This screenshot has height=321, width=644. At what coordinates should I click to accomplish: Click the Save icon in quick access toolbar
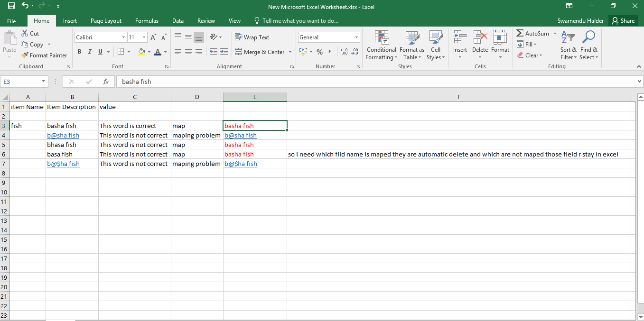(x=11, y=6)
